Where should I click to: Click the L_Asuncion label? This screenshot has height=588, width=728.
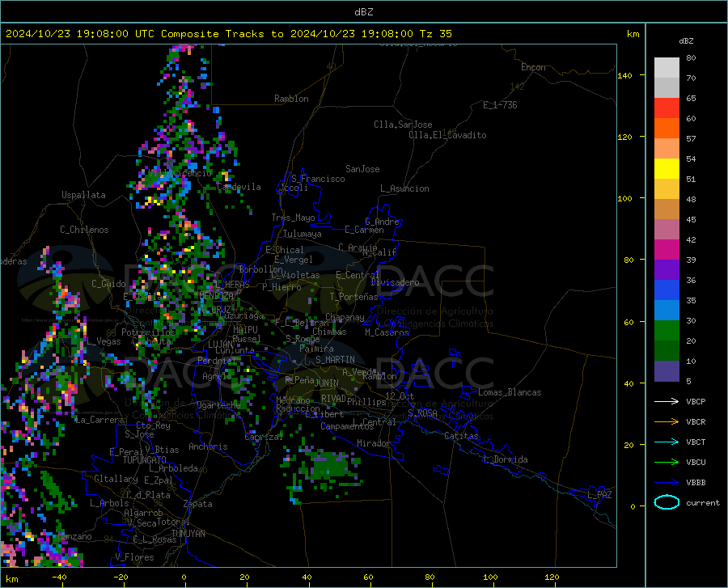[x=404, y=188]
